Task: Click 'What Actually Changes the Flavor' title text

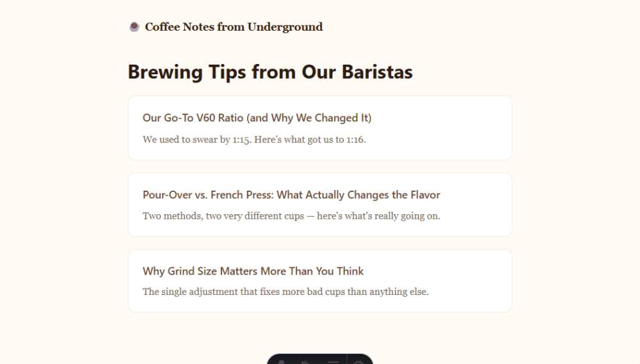Action: (x=358, y=194)
